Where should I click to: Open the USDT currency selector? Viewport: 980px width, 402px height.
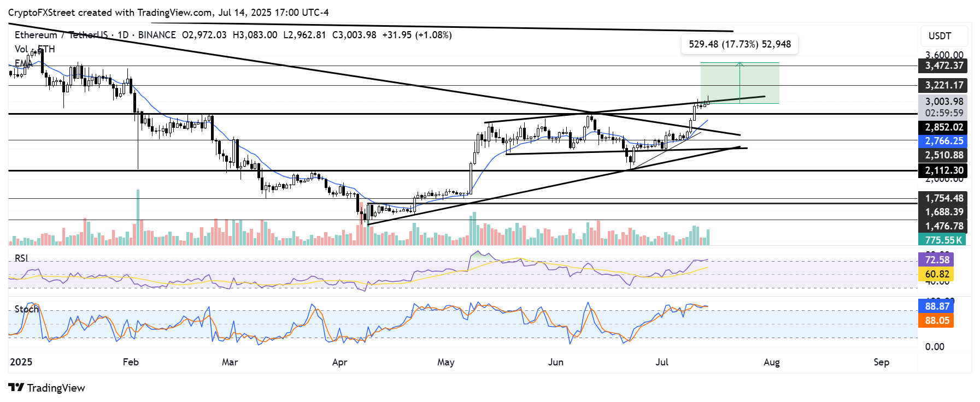click(940, 36)
